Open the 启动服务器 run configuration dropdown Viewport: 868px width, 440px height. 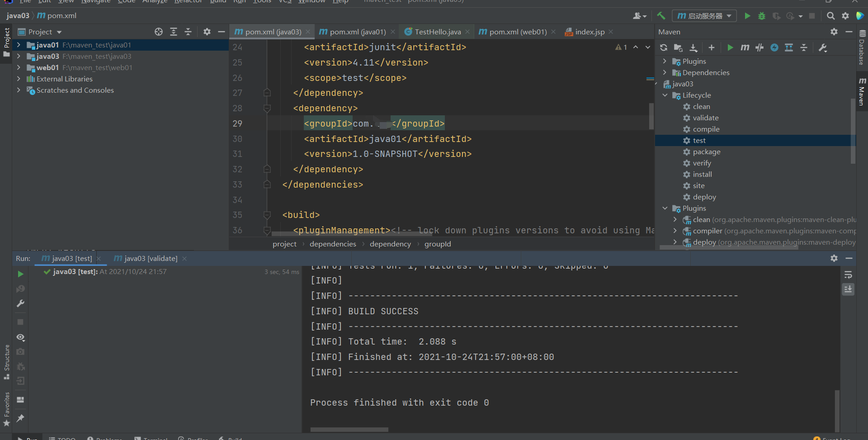pos(704,16)
